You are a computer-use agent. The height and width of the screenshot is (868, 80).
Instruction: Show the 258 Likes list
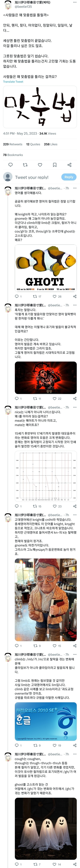point(51,144)
